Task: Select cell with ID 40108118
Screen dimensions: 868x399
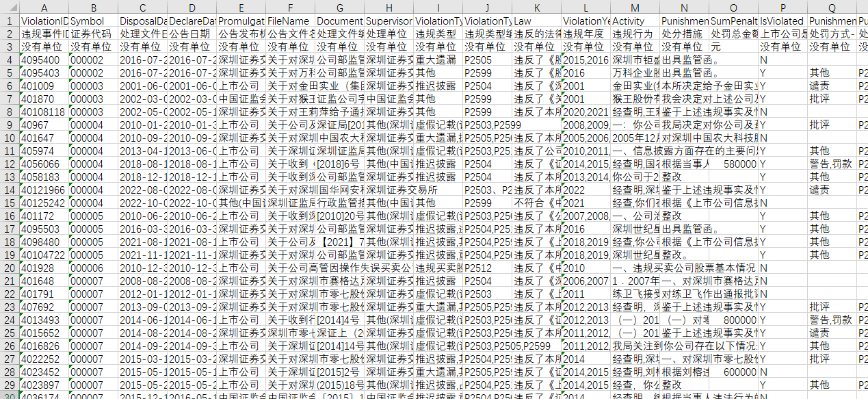Action: (x=44, y=112)
